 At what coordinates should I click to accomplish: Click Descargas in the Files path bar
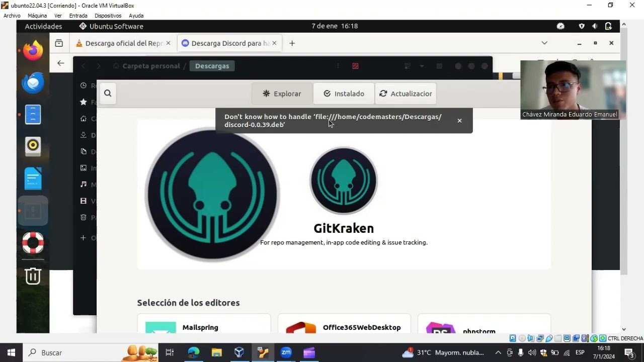(x=212, y=66)
